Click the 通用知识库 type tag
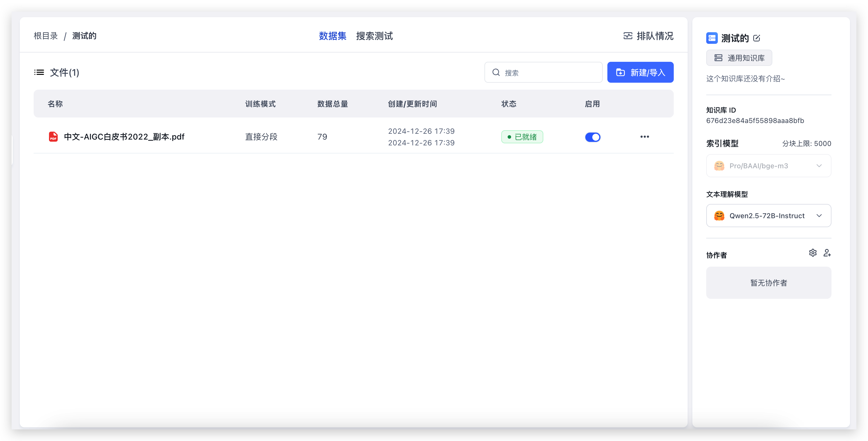 click(739, 58)
